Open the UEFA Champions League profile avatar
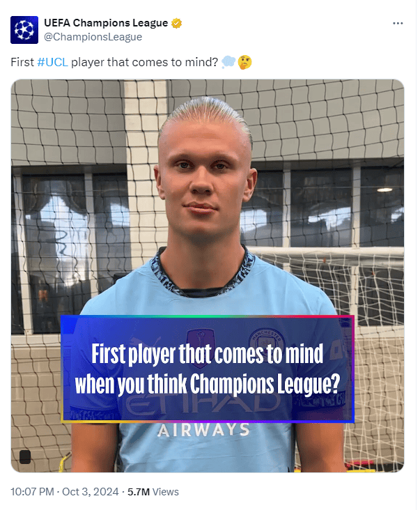420x510 pixels. 24,30
